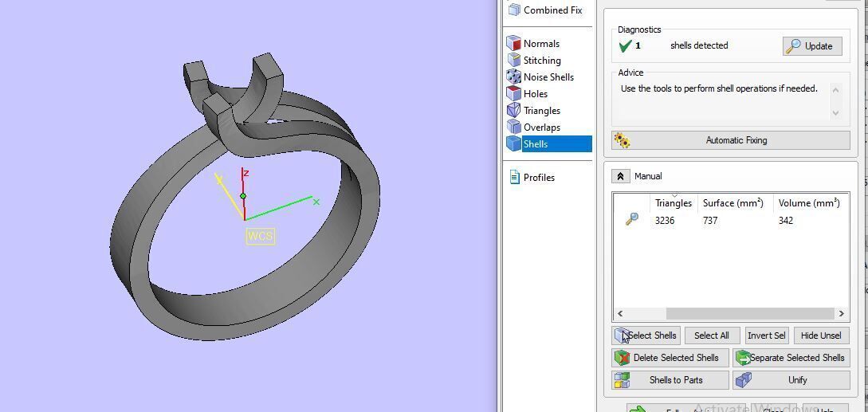Sort by the Surface (mm²) column

click(x=733, y=203)
